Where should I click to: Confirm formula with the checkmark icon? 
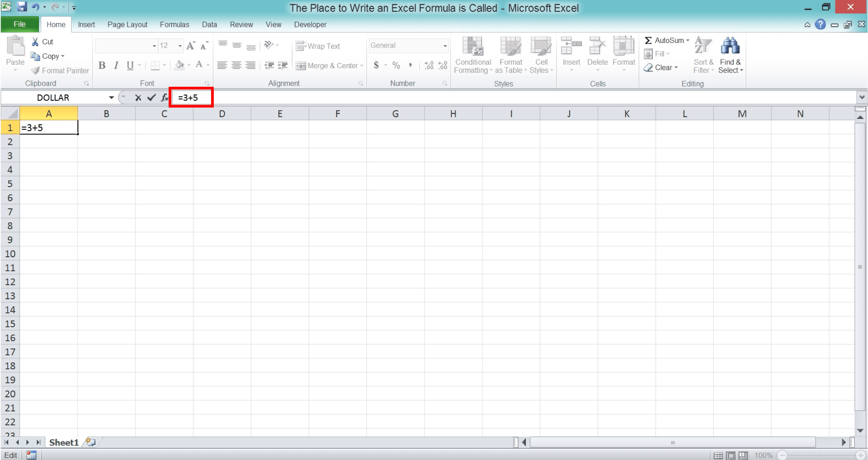tap(151, 98)
